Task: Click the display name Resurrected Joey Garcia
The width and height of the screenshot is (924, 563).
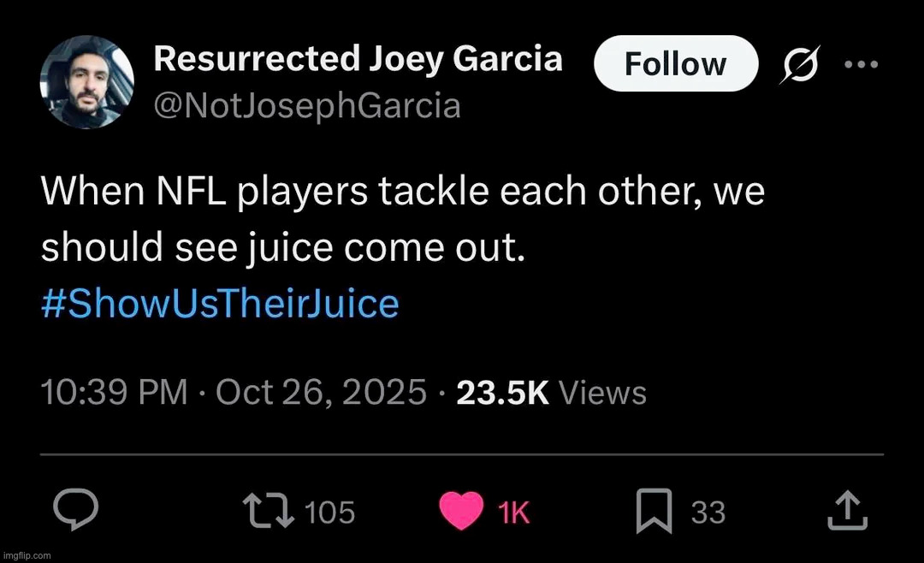Action: pyautogui.click(x=358, y=59)
